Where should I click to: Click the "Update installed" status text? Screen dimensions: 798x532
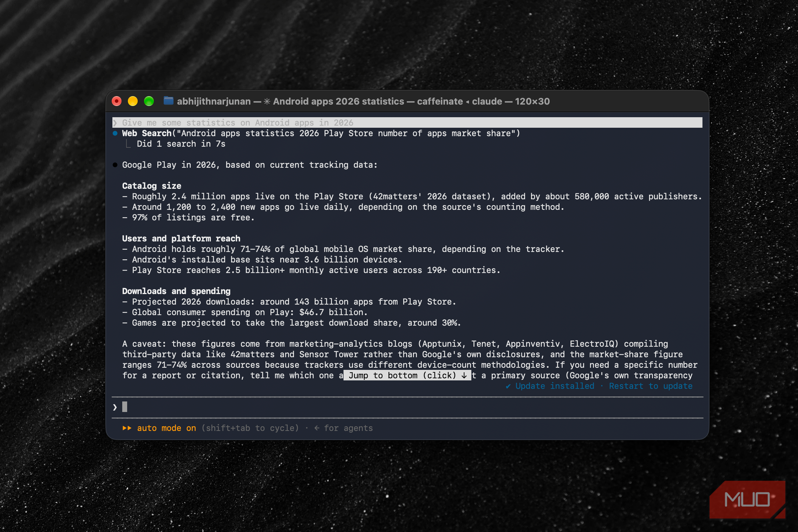point(555,386)
